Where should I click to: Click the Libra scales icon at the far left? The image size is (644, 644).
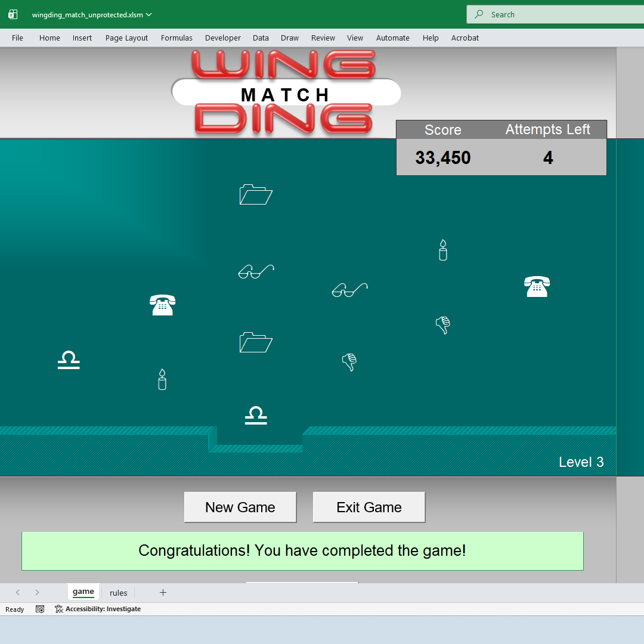(69, 360)
